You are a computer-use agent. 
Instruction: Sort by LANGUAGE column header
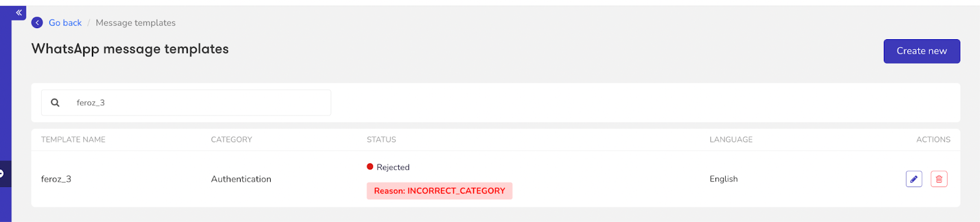tap(731, 139)
